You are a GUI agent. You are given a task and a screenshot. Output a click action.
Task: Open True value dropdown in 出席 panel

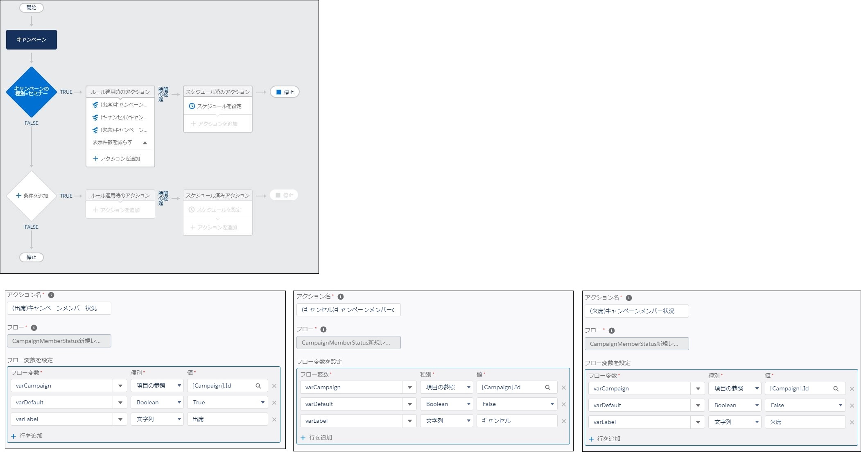coord(262,403)
